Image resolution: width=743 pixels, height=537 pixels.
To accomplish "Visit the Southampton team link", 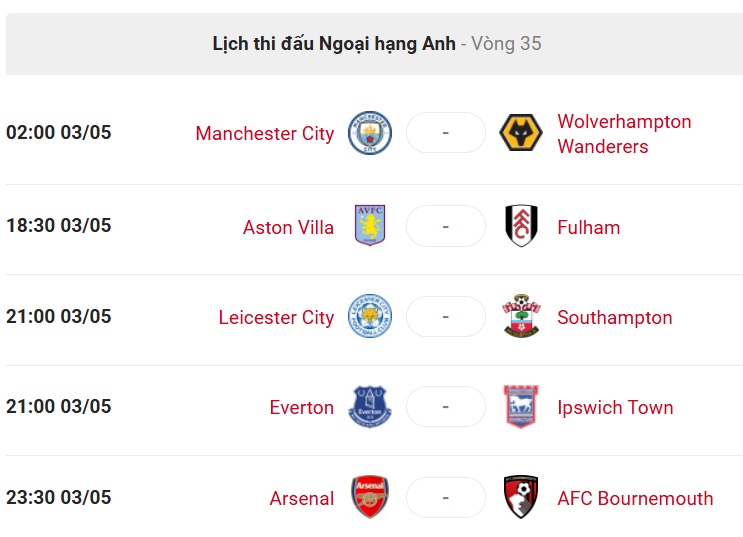I will pyautogui.click(x=615, y=318).
